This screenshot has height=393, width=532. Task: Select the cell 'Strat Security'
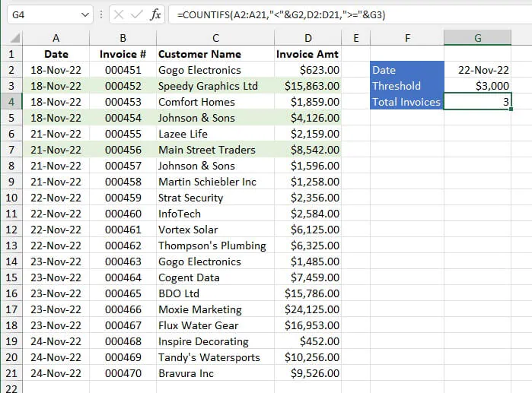215,198
